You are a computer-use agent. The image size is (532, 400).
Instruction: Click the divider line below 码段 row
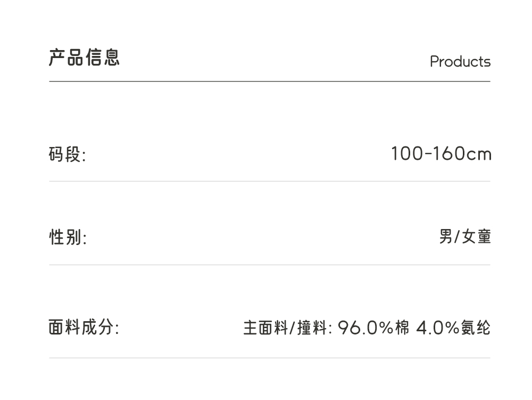269,181
